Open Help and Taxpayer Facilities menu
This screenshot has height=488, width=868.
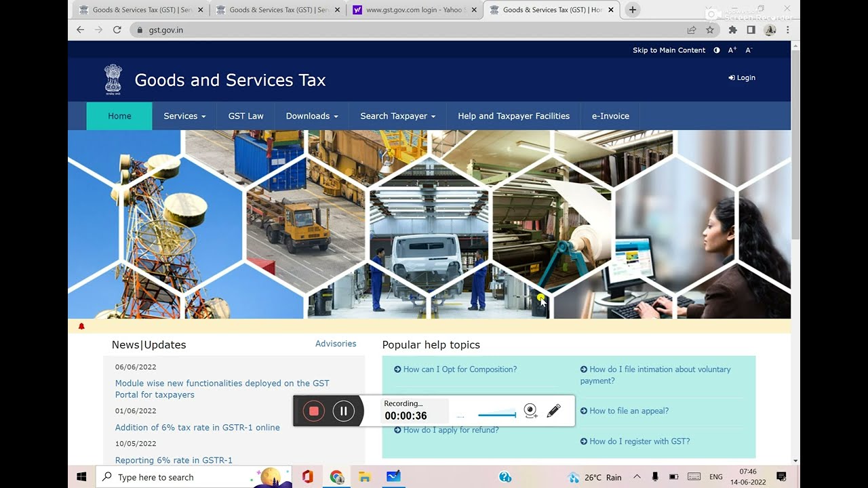[x=513, y=116]
